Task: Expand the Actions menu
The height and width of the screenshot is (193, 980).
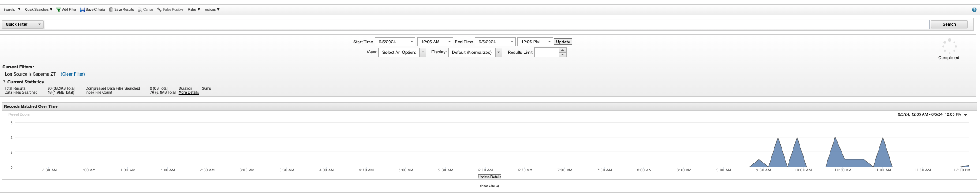Action: 212,10
